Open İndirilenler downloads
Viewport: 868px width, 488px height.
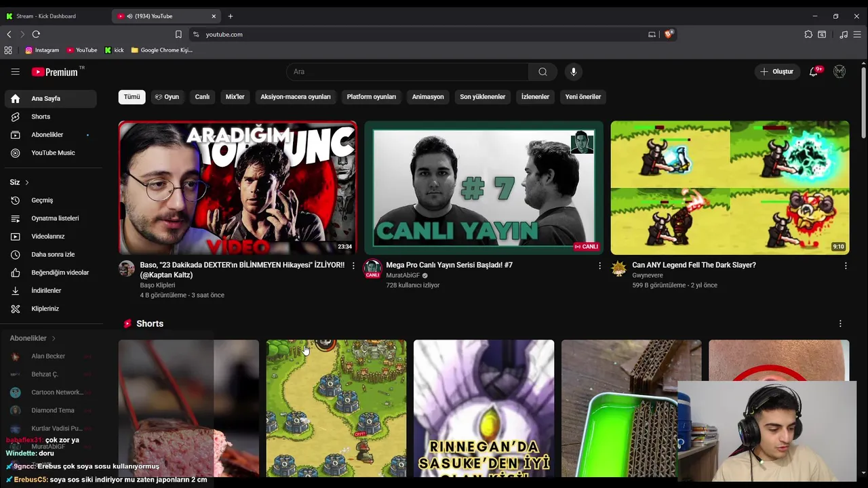(x=51, y=291)
